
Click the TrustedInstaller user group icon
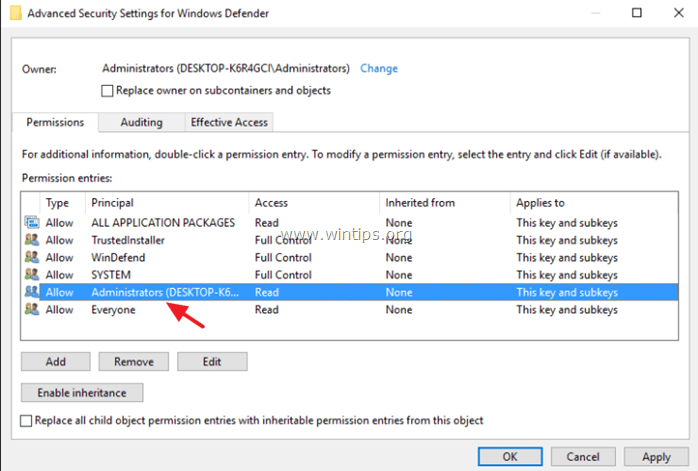32,240
